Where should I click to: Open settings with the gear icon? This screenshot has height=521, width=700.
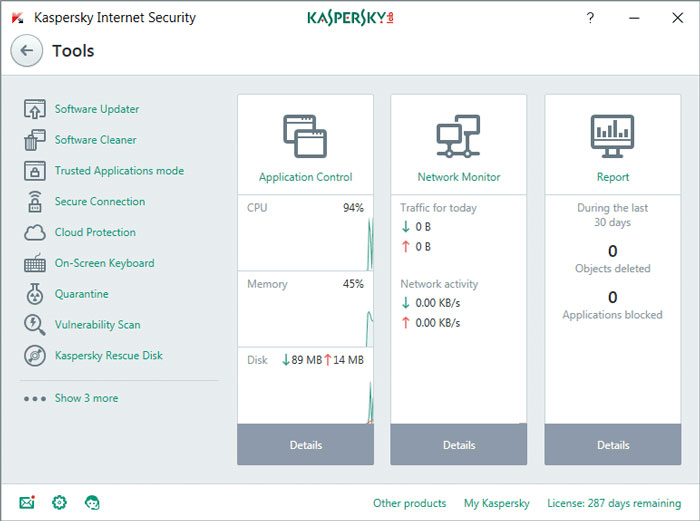(59, 503)
